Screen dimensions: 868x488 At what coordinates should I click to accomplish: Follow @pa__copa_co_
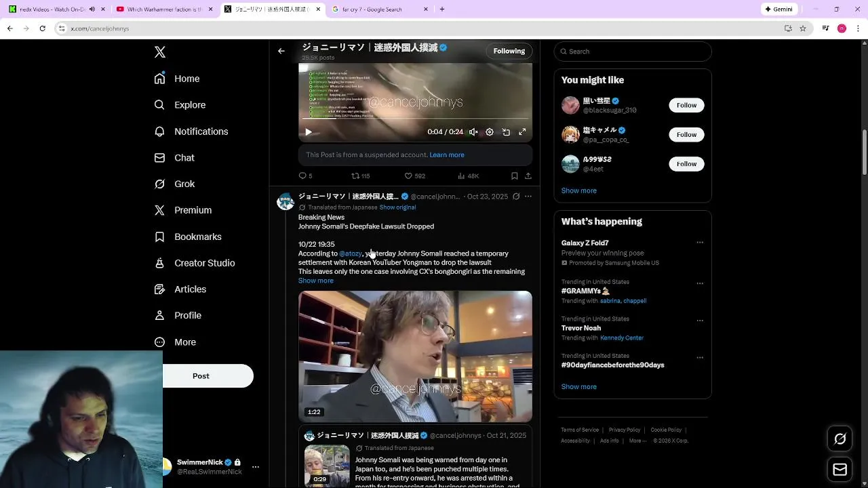point(686,134)
